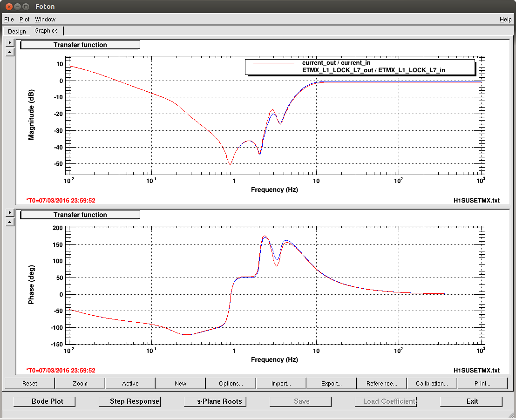Viewport: 516px width, 420px height.
Task: Click the Print button
Action: click(482, 384)
